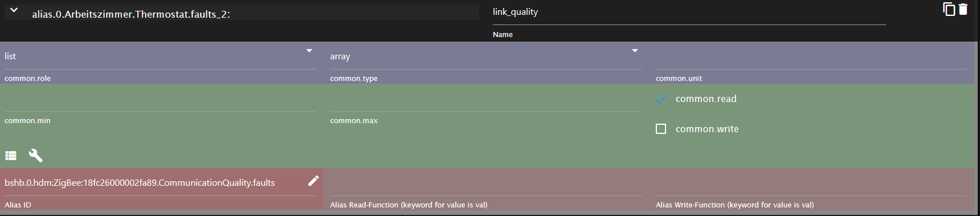The image size is (980, 216).
Task: Edit the Alias ID with the pencil icon
Action: [313, 181]
